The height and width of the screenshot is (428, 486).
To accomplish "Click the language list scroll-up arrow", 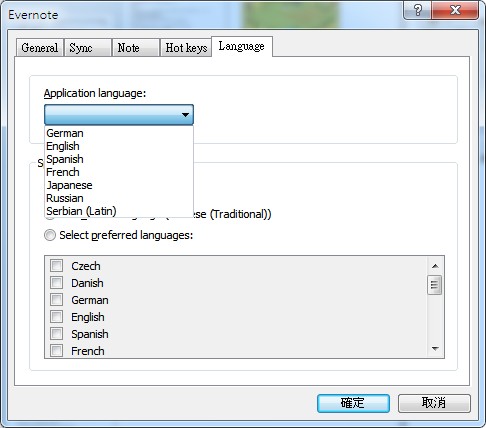I will click(435, 266).
